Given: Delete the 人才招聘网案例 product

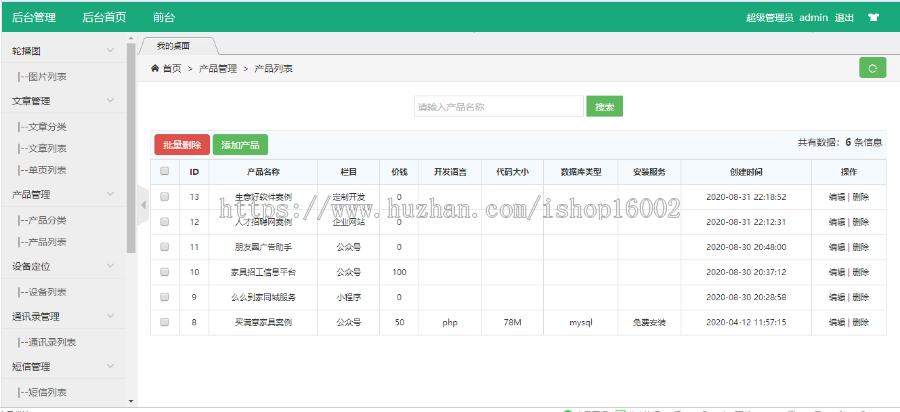Looking at the screenshot, I should coord(860,221).
